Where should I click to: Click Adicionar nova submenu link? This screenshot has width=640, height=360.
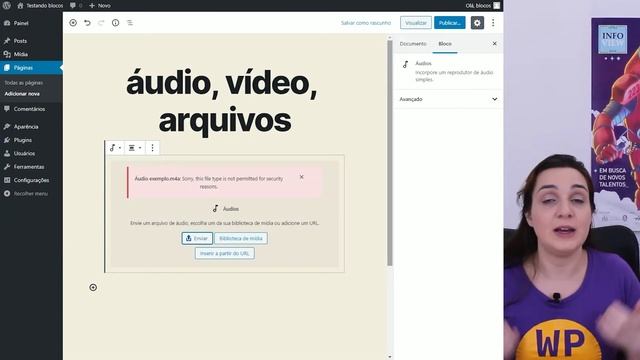[x=22, y=94]
